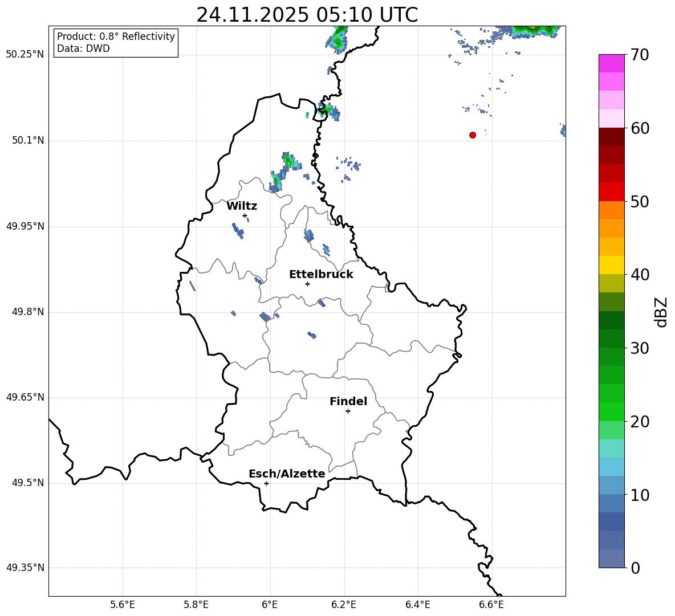Click the 6°E longitude label
This screenshot has height=616, width=675.
pyautogui.click(x=270, y=605)
